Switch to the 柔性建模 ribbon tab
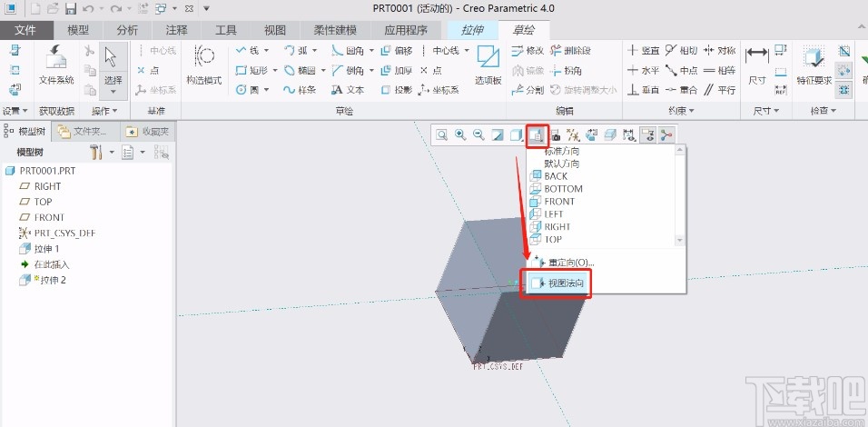 pyautogui.click(x=335, y=31)
